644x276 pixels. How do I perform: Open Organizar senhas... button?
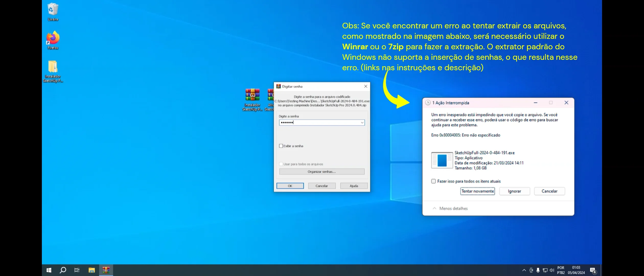(x=322, y=171)
